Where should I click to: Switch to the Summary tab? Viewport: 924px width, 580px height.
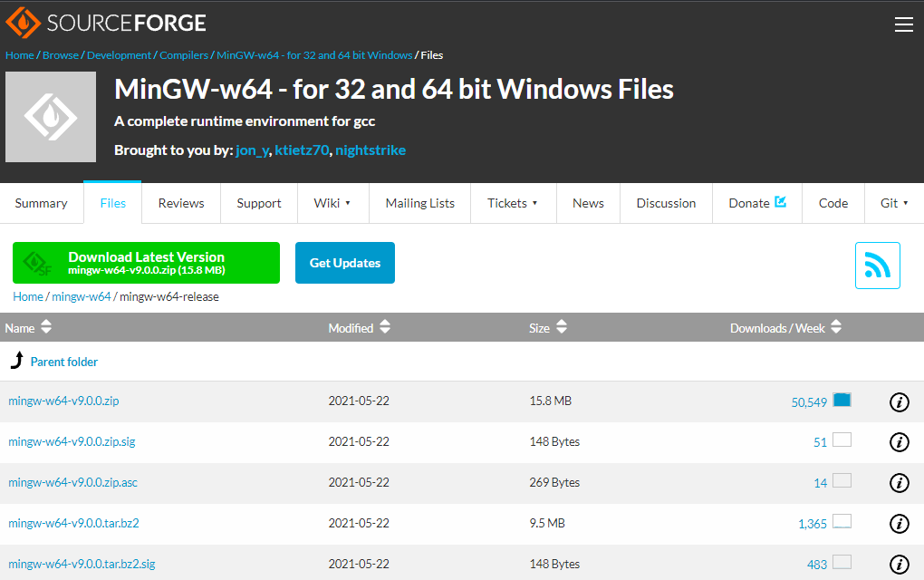[x=42, y=203]
